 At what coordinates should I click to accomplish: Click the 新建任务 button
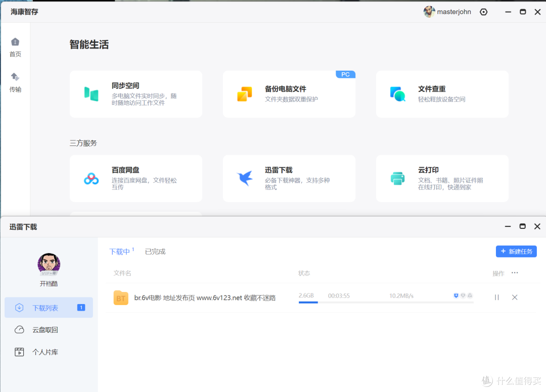(516, 252)
